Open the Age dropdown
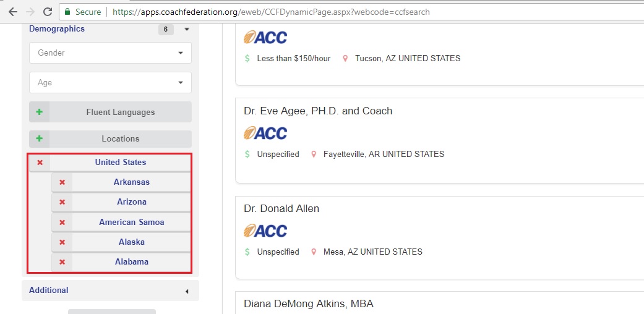This screenshot has width=644, height=314. (110, 83)
